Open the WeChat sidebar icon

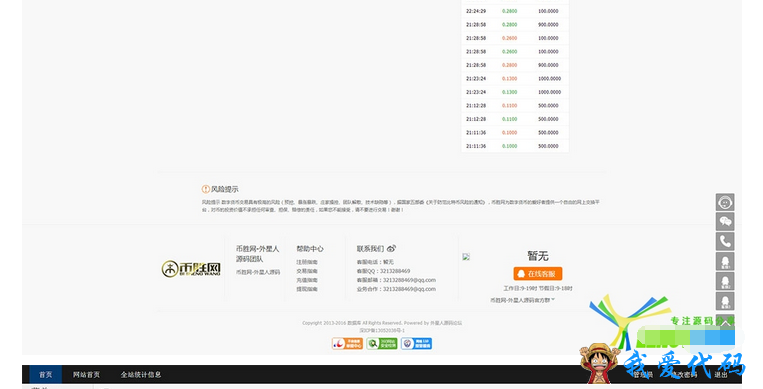(x=725, y=222)
